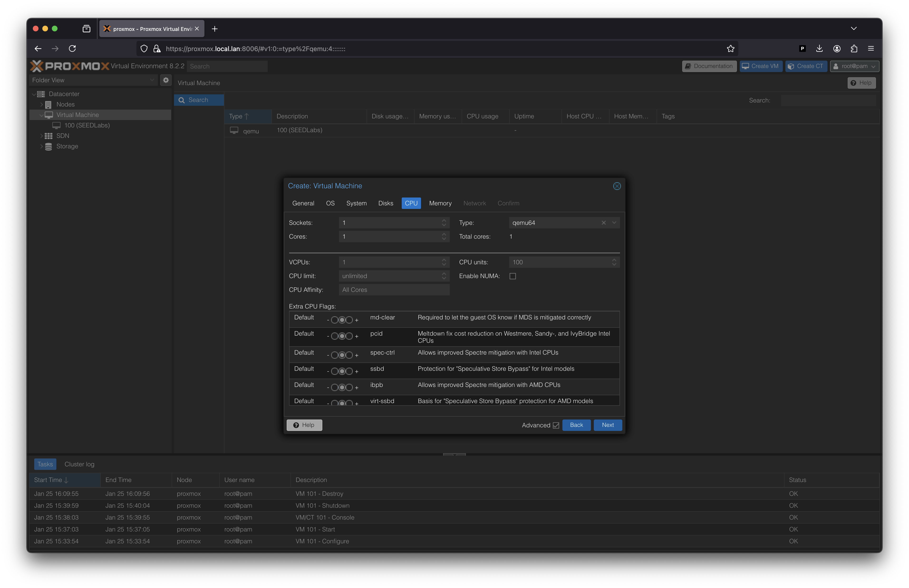Click the bookmark star icon in address bar

(x=730, y=48)
